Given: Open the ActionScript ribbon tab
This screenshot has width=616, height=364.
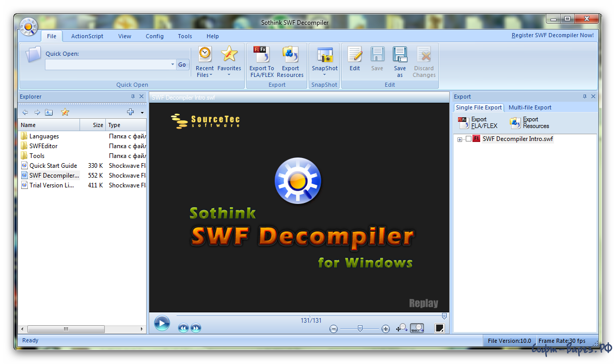Looking at the screenshot, I should pyautogui.click(x=87, y=36).
